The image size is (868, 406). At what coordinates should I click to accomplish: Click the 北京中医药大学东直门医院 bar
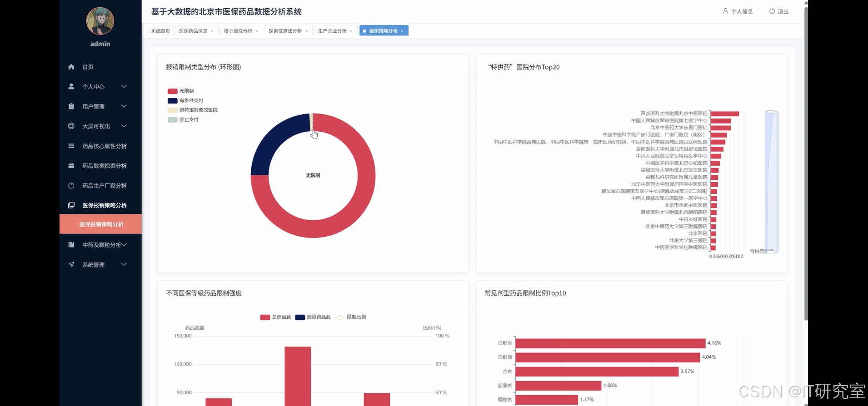[720, 128]
